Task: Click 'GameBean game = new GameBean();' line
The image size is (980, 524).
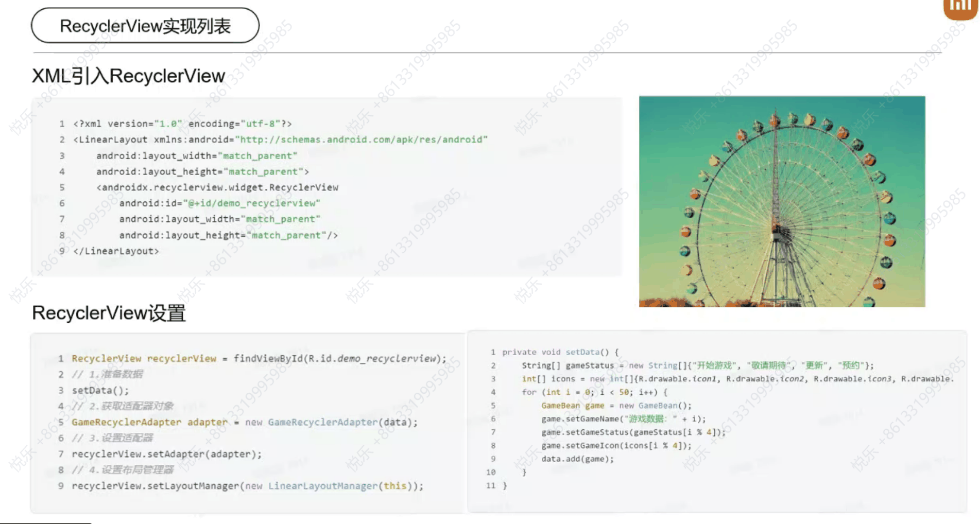Action: tap(616, 406)
